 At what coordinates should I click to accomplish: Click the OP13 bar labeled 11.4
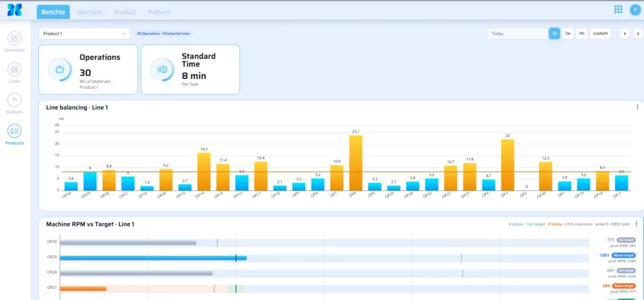pyautogui.click(x=223, y=177)
